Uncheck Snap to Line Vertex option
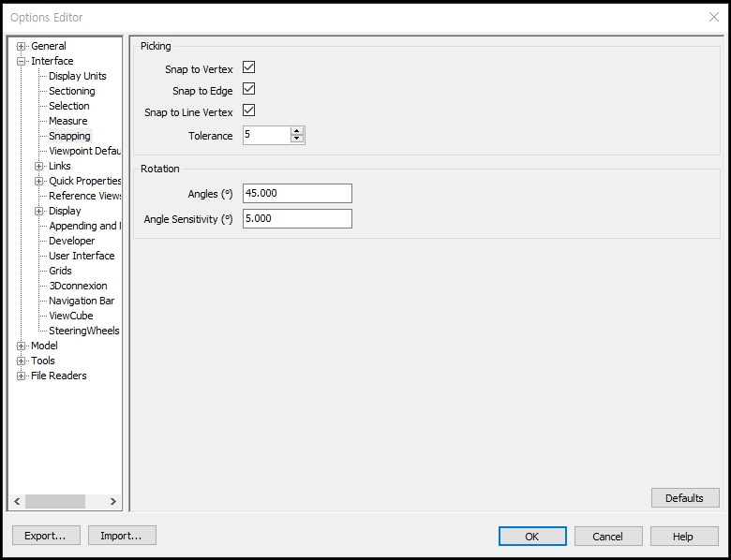Image resolution: width=731 pixels, height=560 pixels. click(248, 111)
